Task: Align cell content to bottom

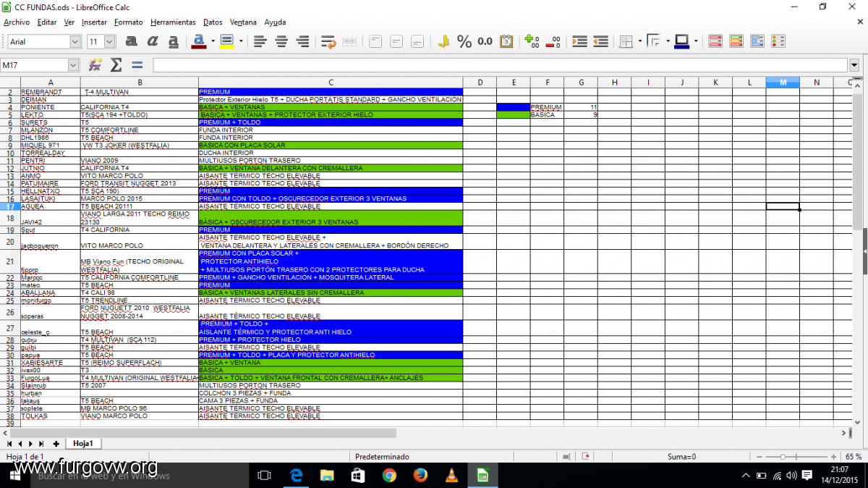Action: (417, 41)
